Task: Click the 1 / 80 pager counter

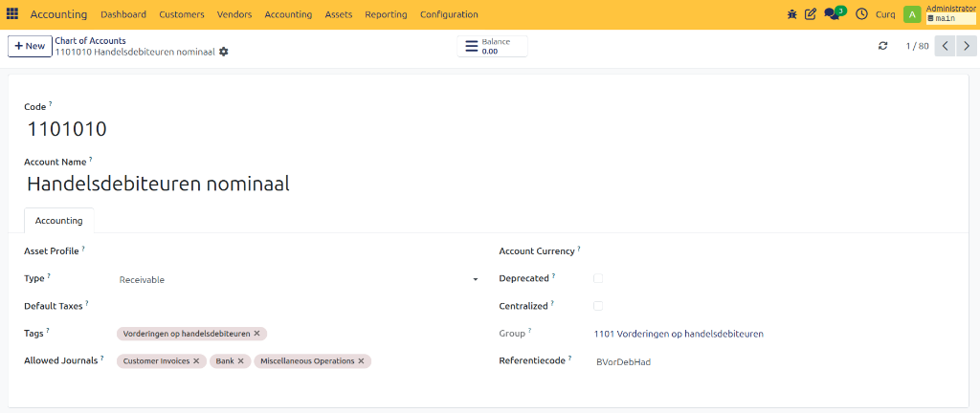Action: (x=917, y=46)
